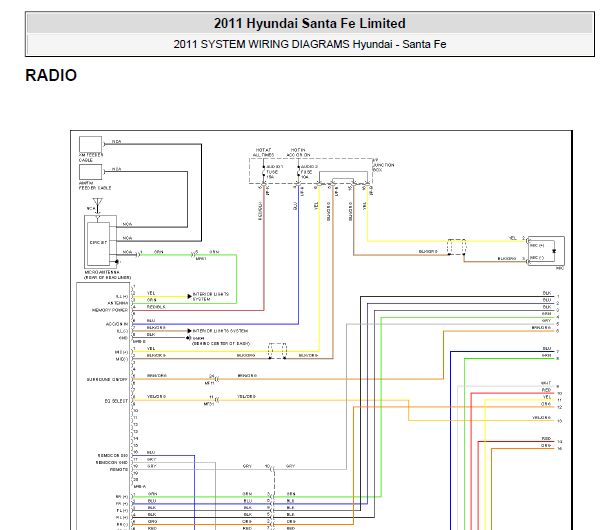603x530 pixels.
Task: Click the REMOCON SW pin label
Action: coord(112,456)
